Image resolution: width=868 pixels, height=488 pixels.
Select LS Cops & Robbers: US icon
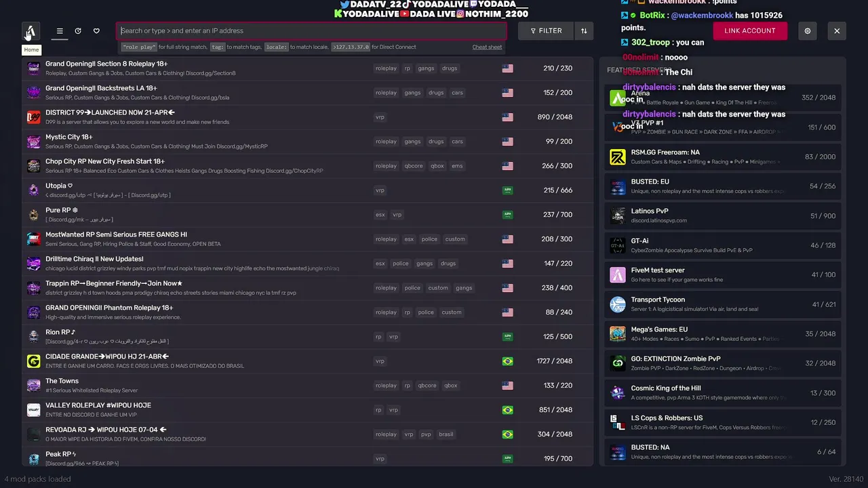(x=618, y=422)
